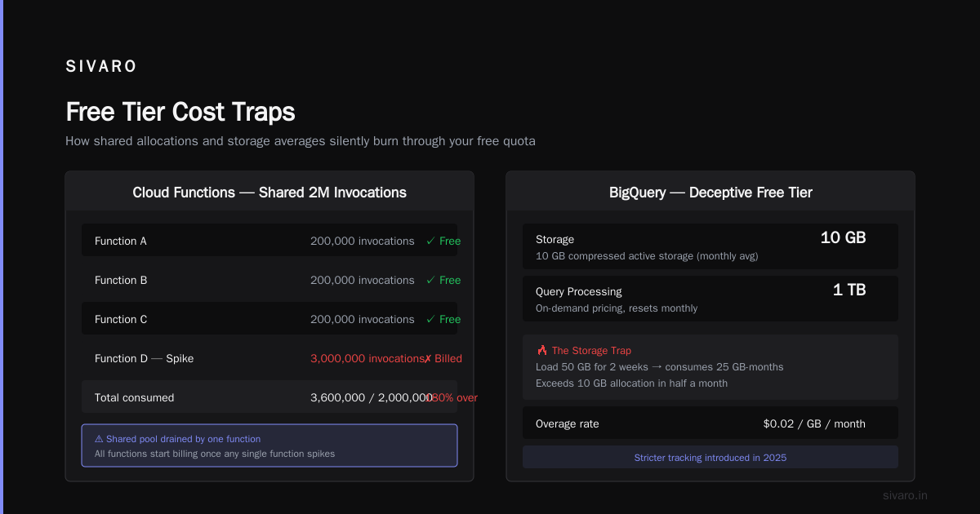This screenshot has width=980, height=514.
Task: Click the green checkmark beside Function B
Action: pyautogui.click(x=430, y=280)
